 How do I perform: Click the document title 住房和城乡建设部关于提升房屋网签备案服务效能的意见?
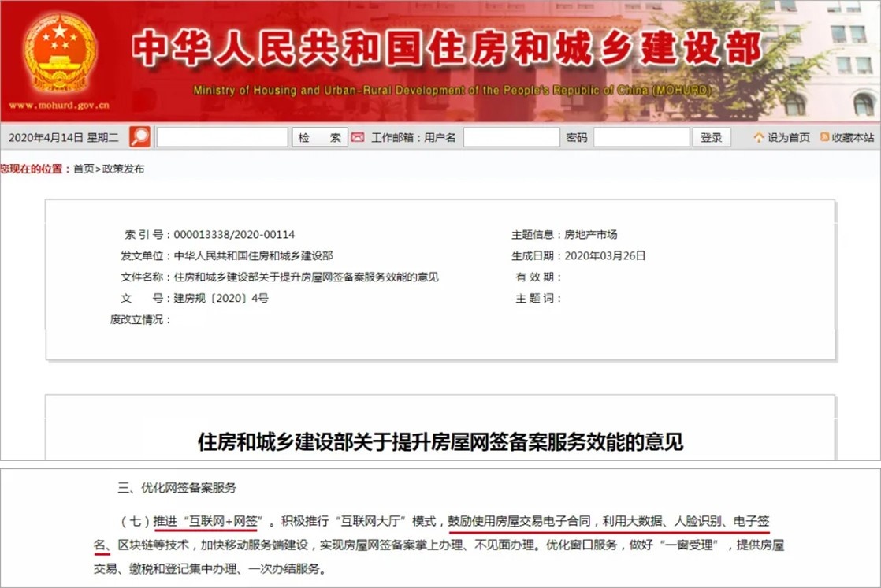[440, 442]
